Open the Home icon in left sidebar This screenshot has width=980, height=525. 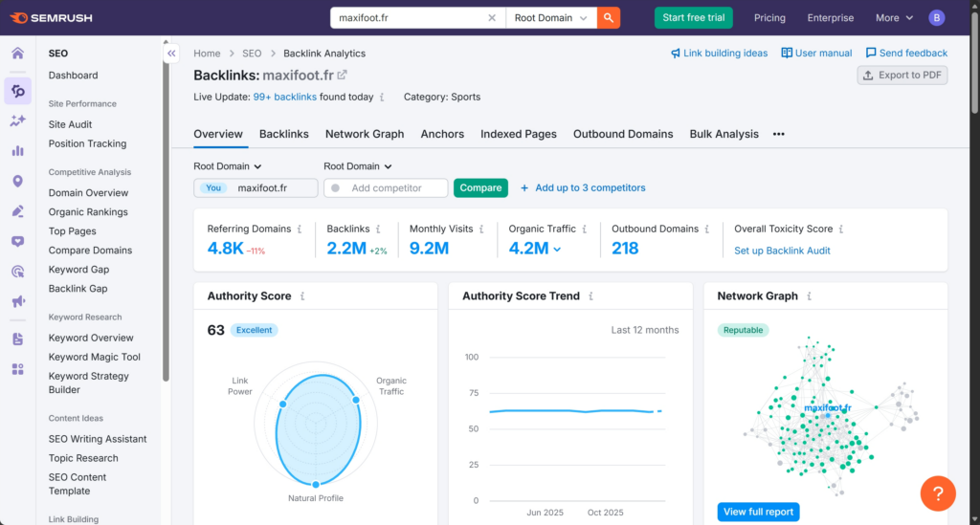point(17,54)
